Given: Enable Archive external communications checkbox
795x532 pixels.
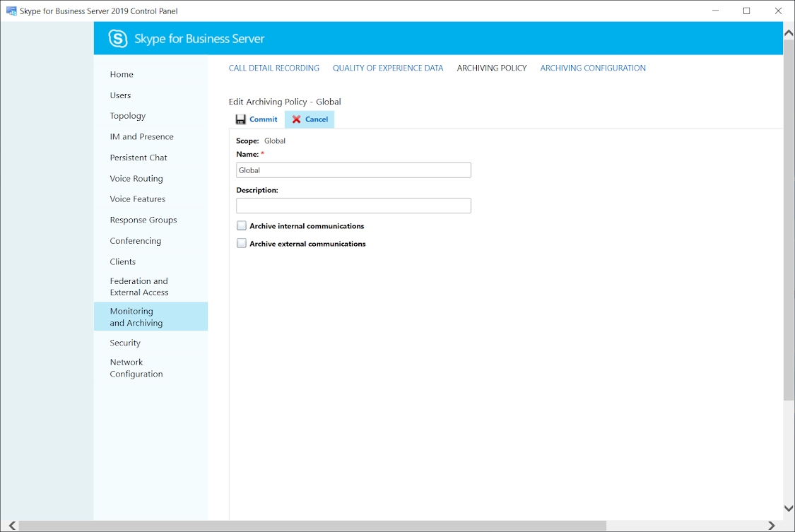Looking at the screenshot, I should click(242, 243).
